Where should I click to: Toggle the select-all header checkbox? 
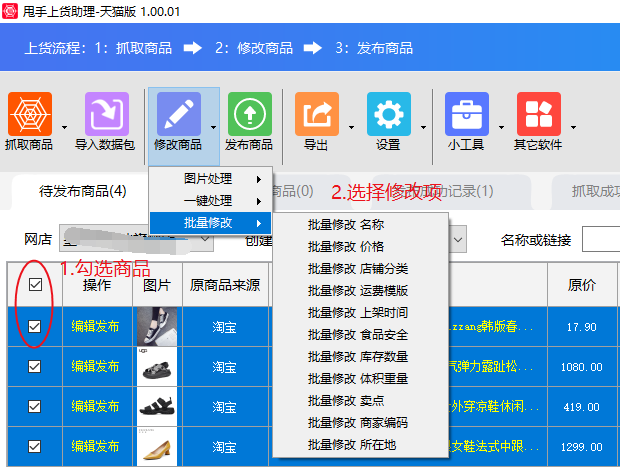click(36, 284)
